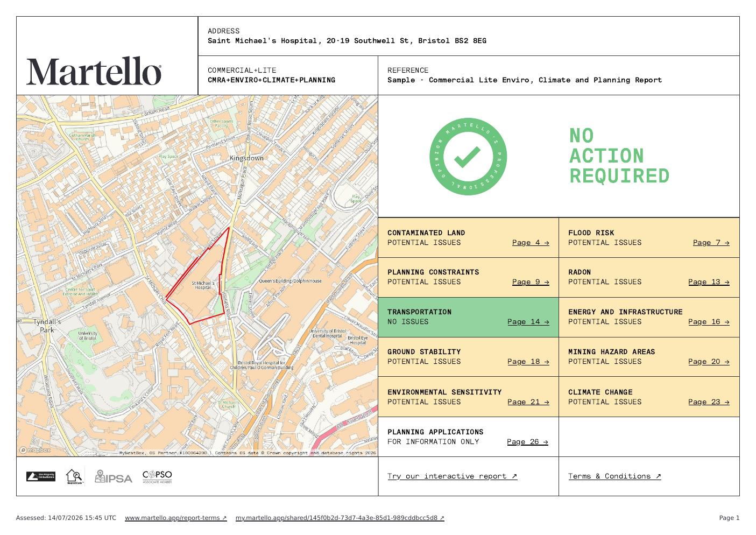Open Planning Applications Page 26 link

tap(527, 442)
